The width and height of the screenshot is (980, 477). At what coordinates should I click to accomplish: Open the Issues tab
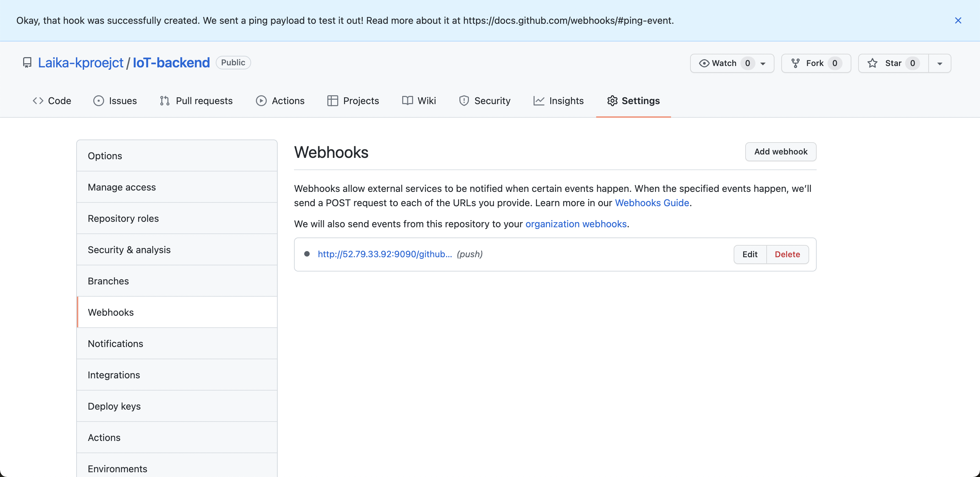coord(115,100)
